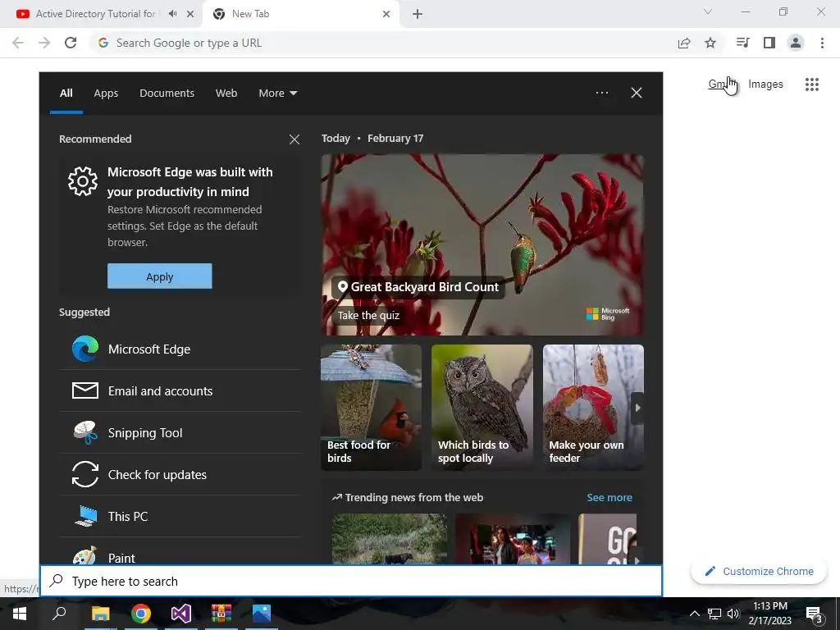Open the first trending news thumbnail

click(390, 539)
